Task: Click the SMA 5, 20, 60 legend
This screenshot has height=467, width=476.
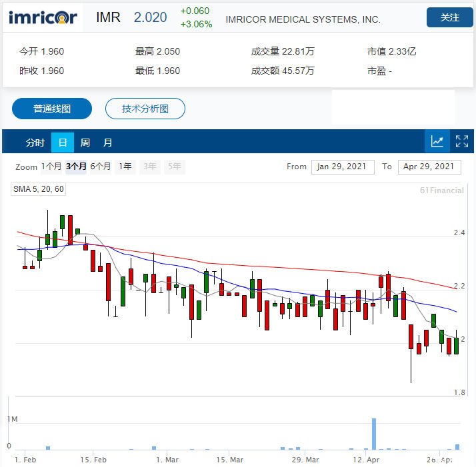Action: click(38, 189)
